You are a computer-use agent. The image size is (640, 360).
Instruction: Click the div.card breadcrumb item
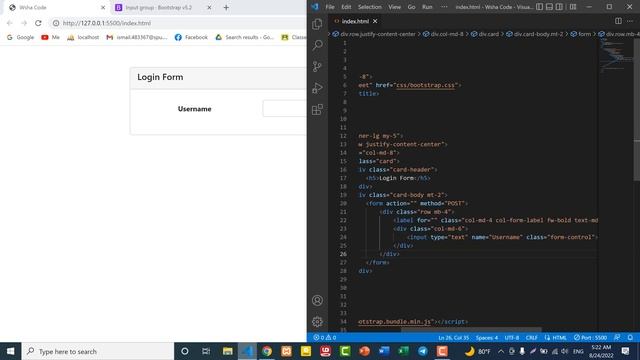click(485, 34)
